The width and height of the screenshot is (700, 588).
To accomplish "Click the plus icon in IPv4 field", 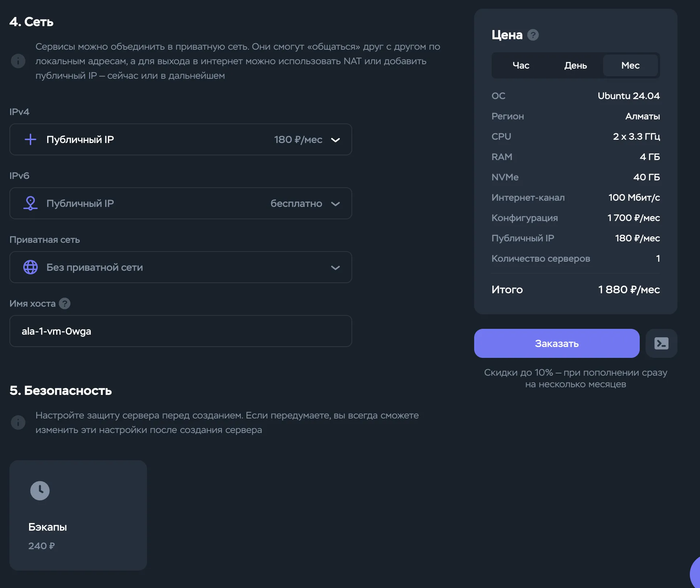I will point(30,139).
